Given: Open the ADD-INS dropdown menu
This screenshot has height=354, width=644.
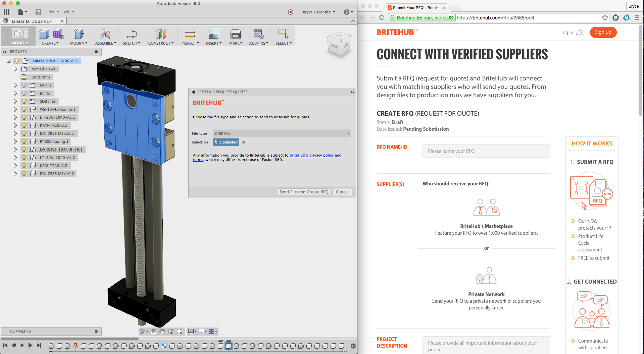Looking at the screenshot, I should click(x=258, y=43).
